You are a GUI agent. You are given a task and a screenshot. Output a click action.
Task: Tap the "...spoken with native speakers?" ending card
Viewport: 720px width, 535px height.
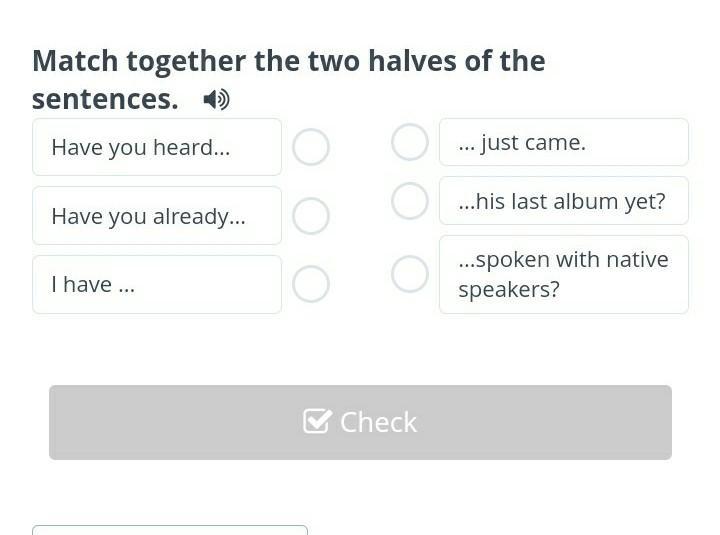point(563,274)
